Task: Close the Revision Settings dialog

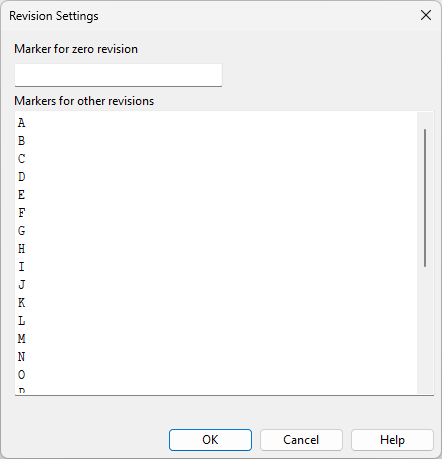Action: 426,15
